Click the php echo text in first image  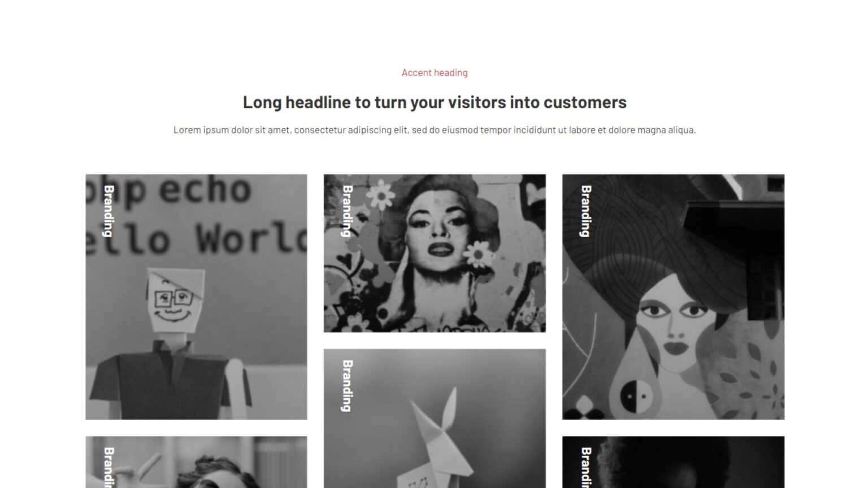click(170, 191)
